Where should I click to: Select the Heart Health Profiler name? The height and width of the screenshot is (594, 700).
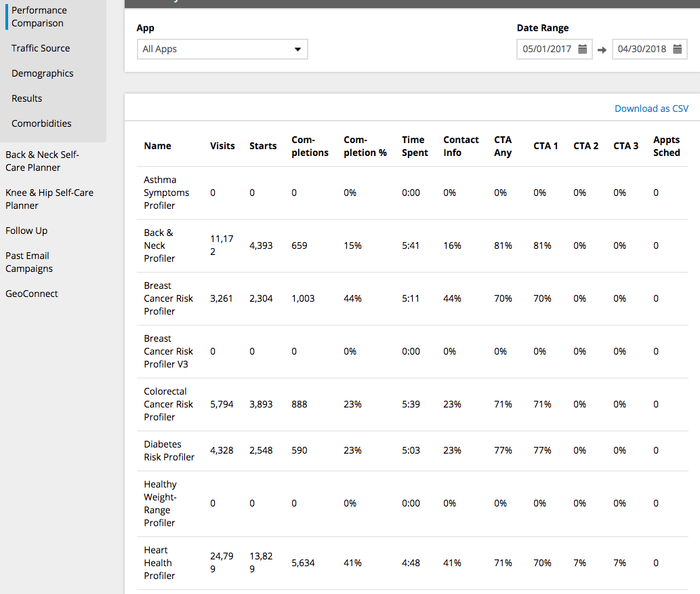(159, 563)
